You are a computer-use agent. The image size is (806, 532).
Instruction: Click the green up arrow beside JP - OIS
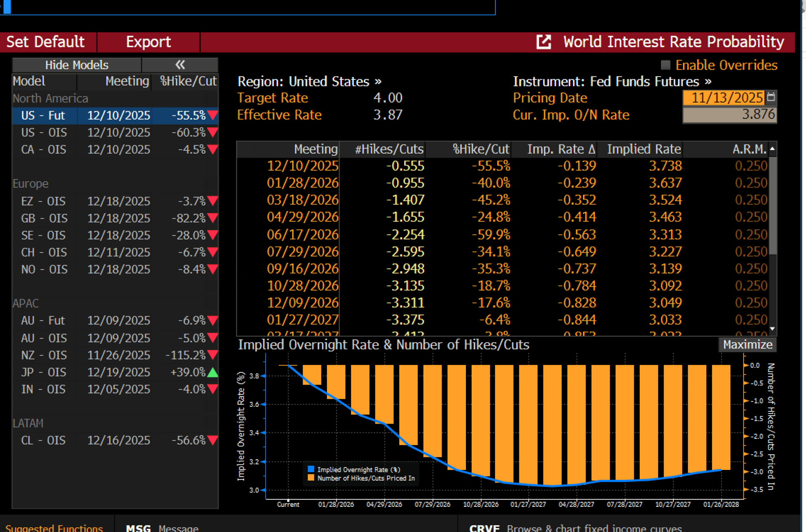point(213,372)
